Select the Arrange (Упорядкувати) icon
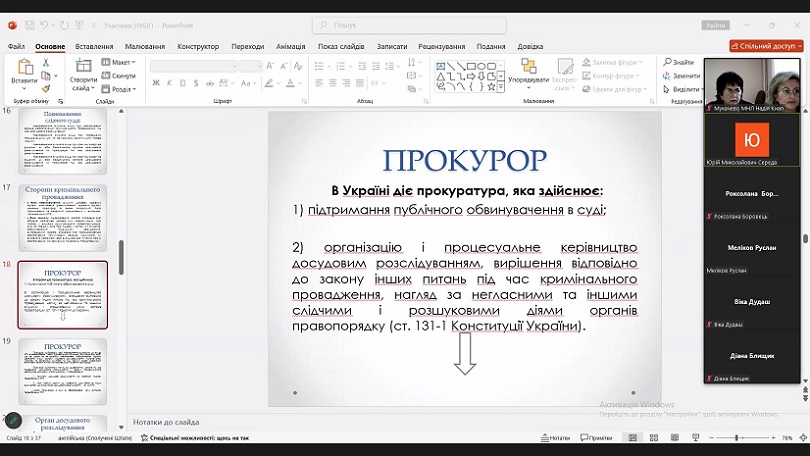Screen dimensions: 810x456 tap(528, 66)
